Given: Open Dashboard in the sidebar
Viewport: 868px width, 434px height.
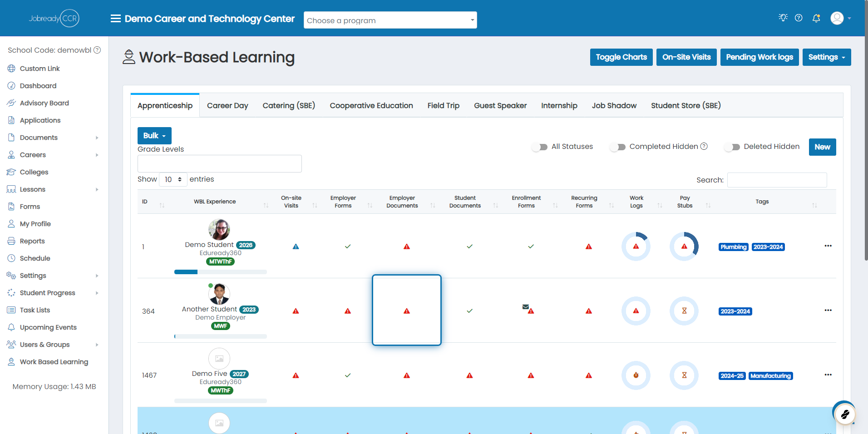Looking at the screenshot, I should tap(38, 86).
